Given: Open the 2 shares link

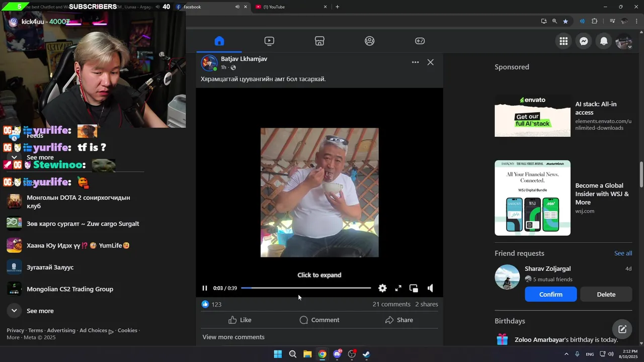Looking at the screenshot, I should tap(427, 304).
